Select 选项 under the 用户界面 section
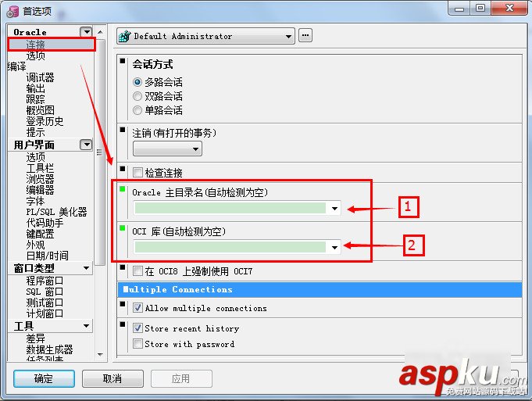 pos(36,157)
